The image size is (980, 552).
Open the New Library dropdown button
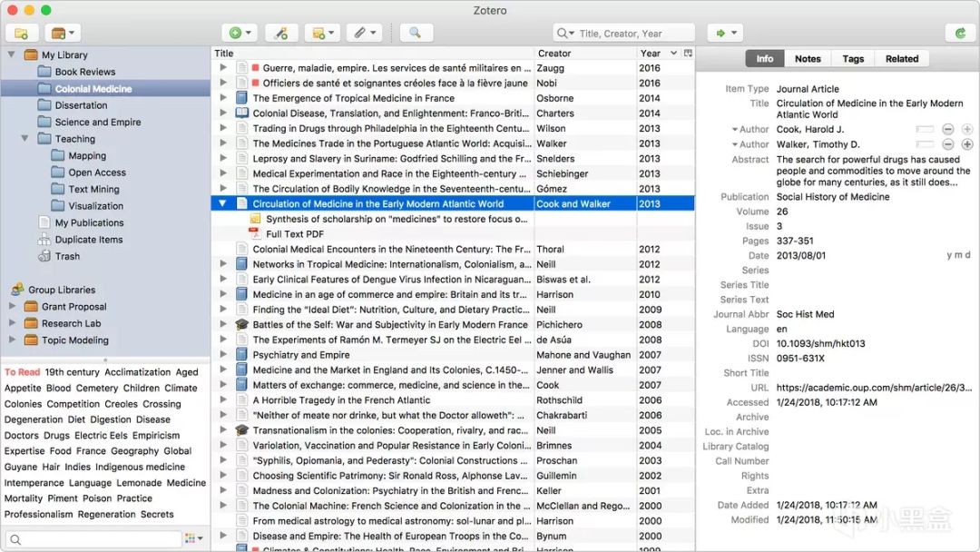(x=64, y=33)
